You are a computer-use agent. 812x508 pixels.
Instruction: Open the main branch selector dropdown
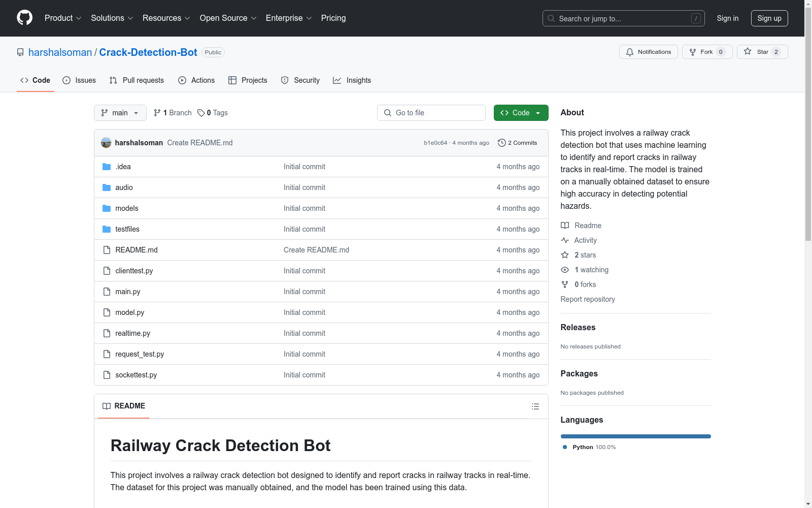[120, 113]
